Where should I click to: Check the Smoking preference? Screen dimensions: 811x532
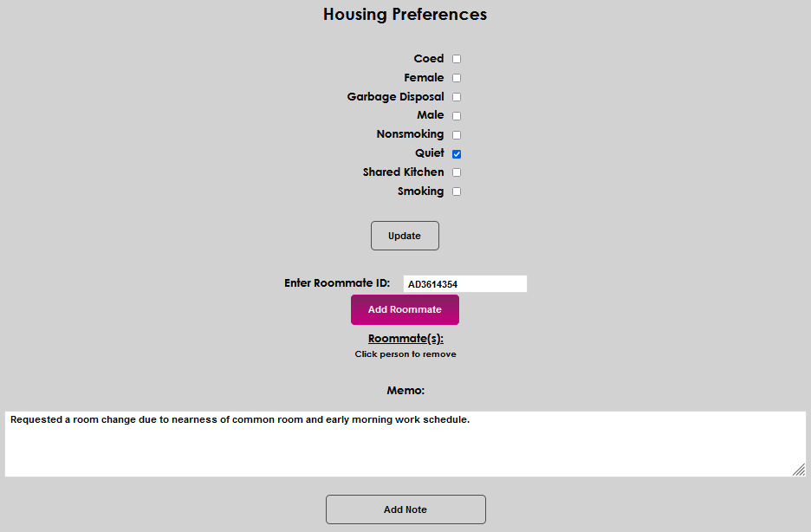click(456, 191)
